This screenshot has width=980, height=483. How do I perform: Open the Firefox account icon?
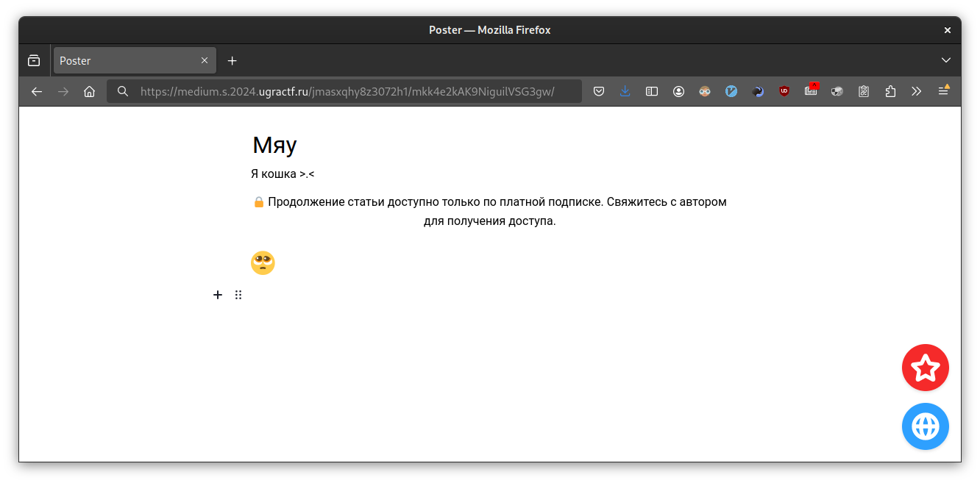678,92
